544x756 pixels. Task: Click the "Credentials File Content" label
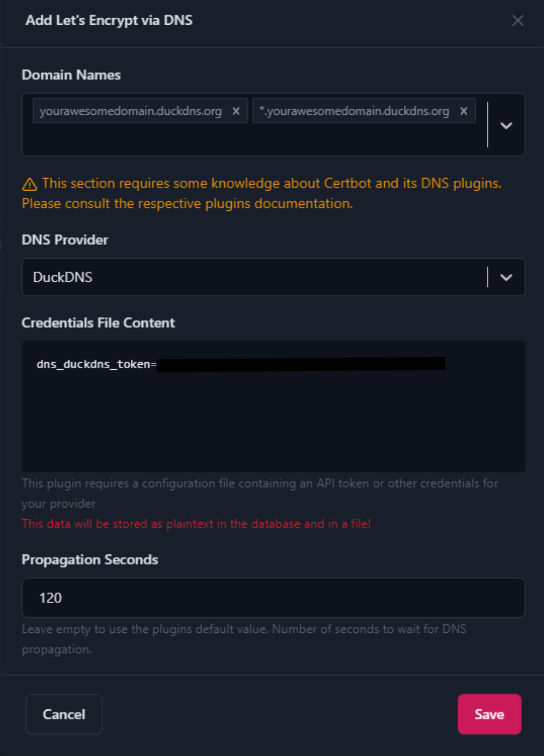[98, 323]
